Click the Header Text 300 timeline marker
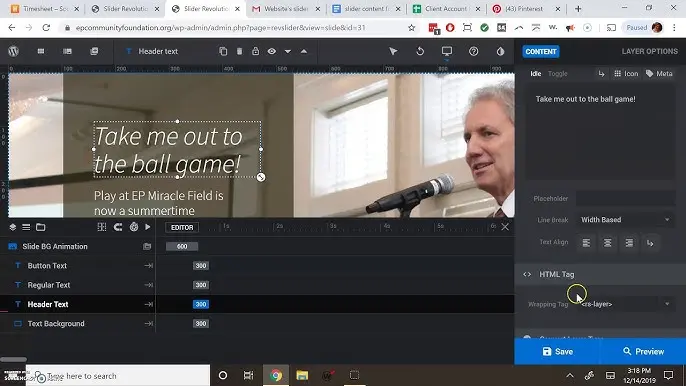This screenshot has width=686, height=386. click(x=201, y=304)
